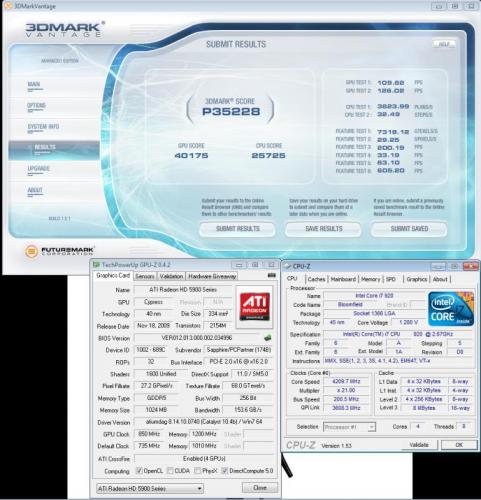This screenshot has width=481, height=500.
Task: Click the Futuremark orange logo icon
Action: 31,251
